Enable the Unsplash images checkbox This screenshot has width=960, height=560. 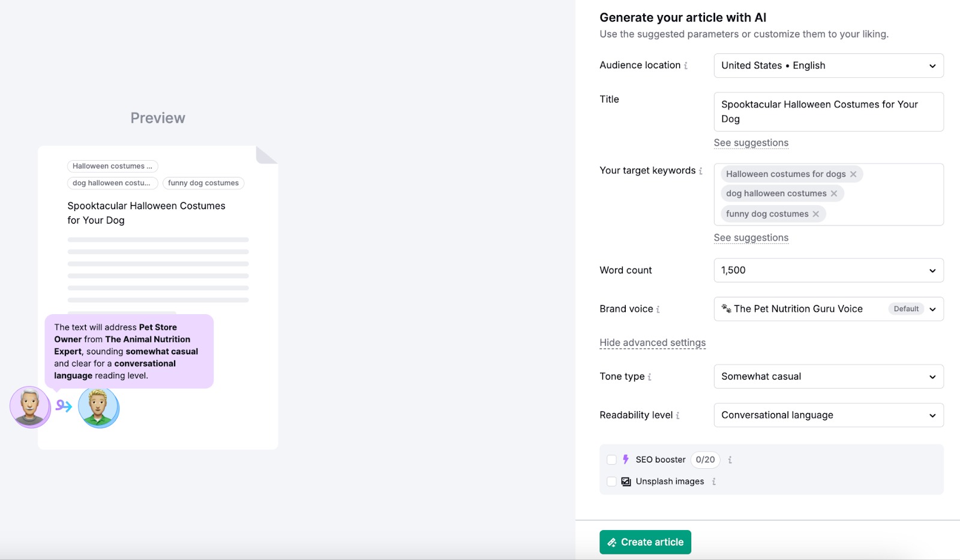[611, 481]
